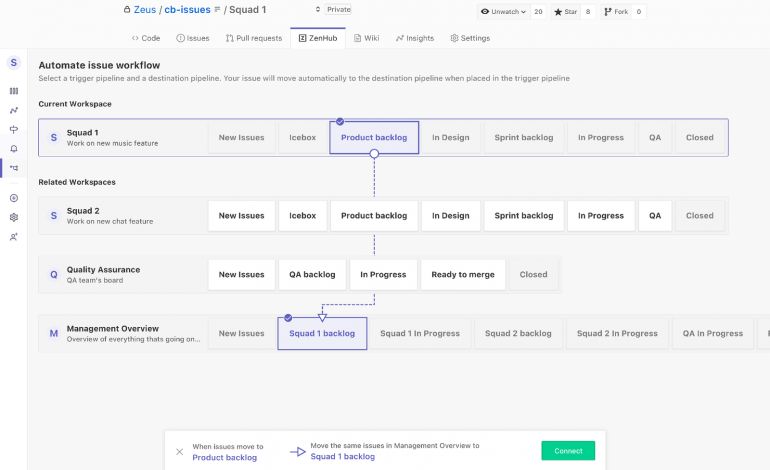This screenshot has height=470, width=770.
Task: Select the ZenHub tab
Action: pos(318,38)
